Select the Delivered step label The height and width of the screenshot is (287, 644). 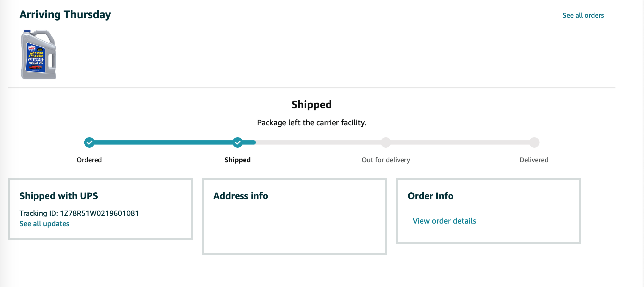click(534, 160)
